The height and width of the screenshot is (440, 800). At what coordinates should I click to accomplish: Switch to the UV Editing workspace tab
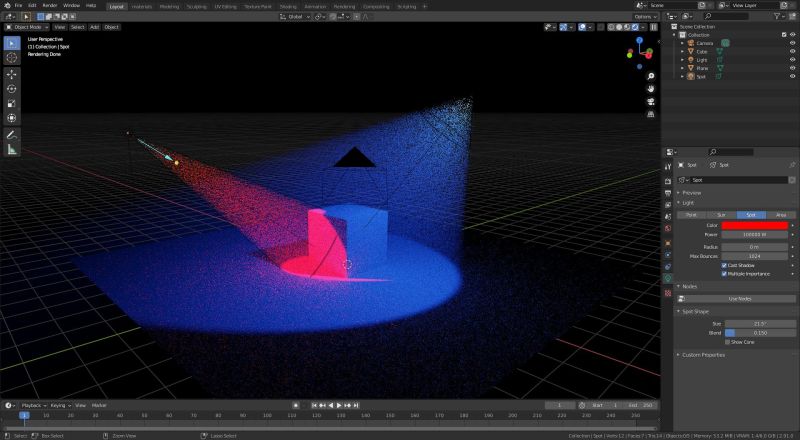point(225,7)
